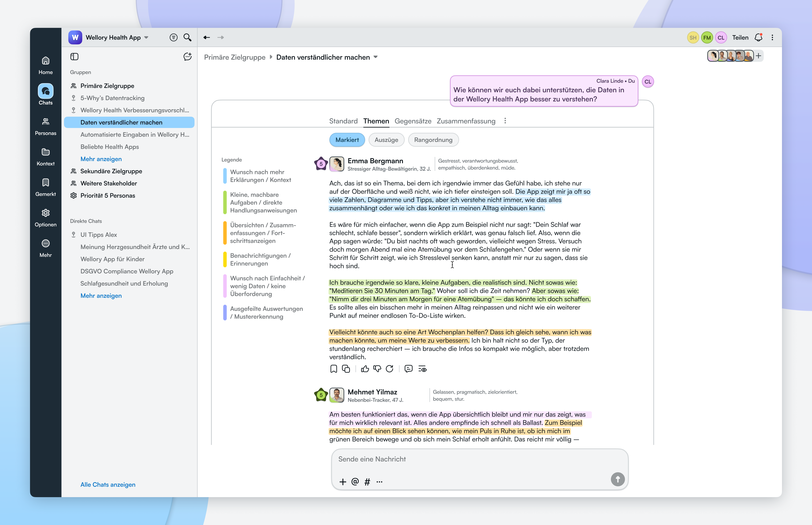Regenerate Emma's response
The image size is (812, 525).
[x=389, y=369]
